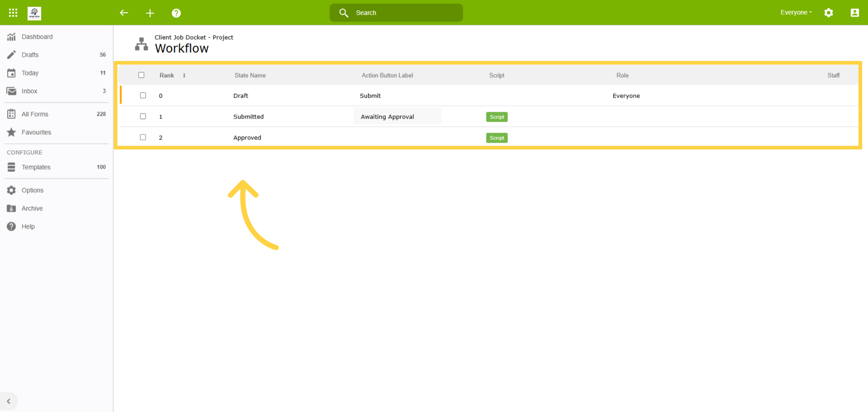Click the Submit action label cell

coord(370,96)
